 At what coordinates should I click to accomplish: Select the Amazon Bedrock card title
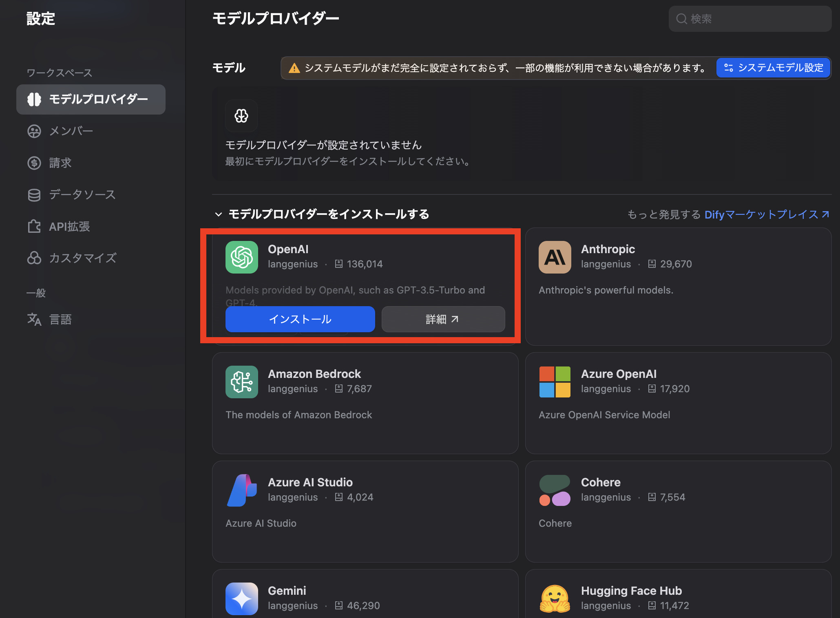[x=314, y=374]
